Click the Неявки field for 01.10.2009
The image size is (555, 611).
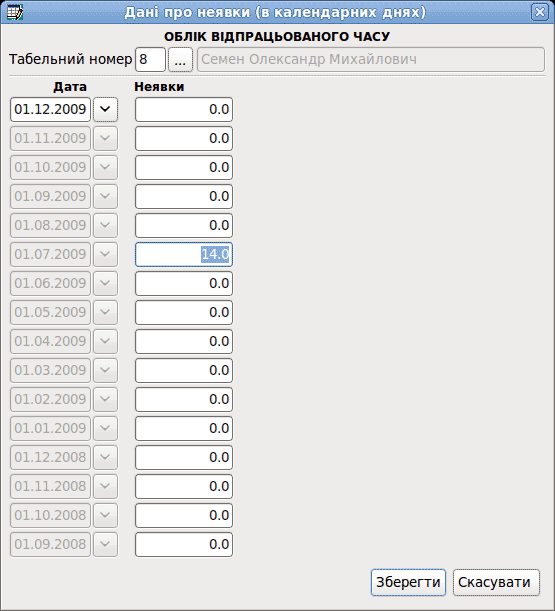click(184, 168)
